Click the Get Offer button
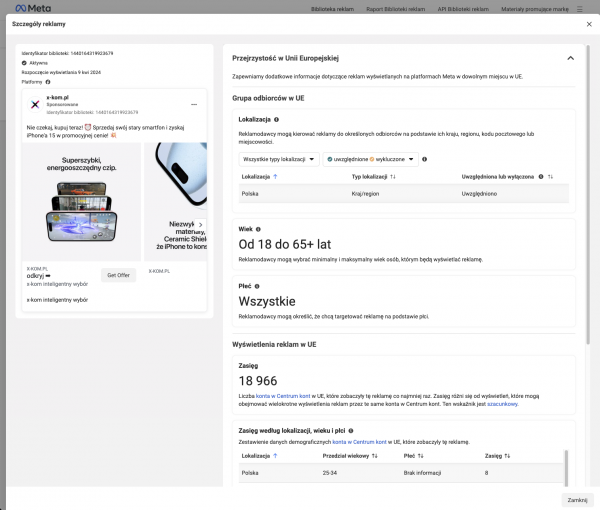The height and width of the screenshot is (510, 600). click(118, 275)
